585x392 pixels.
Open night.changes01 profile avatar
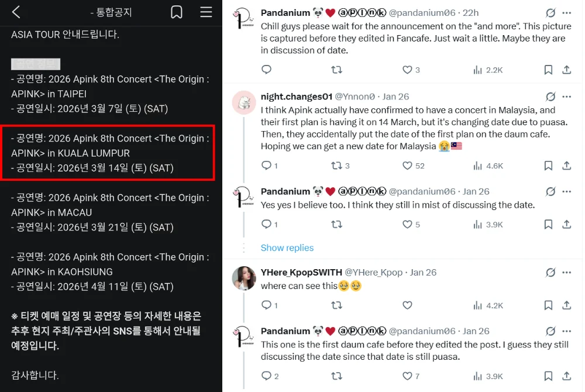pyautogui.click(x=244, y=103)
